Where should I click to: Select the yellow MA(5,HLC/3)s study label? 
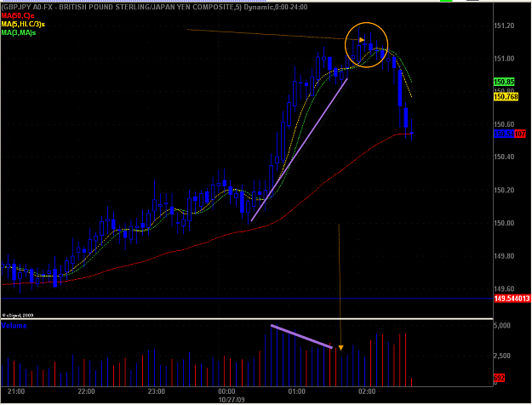pos(23,24)
